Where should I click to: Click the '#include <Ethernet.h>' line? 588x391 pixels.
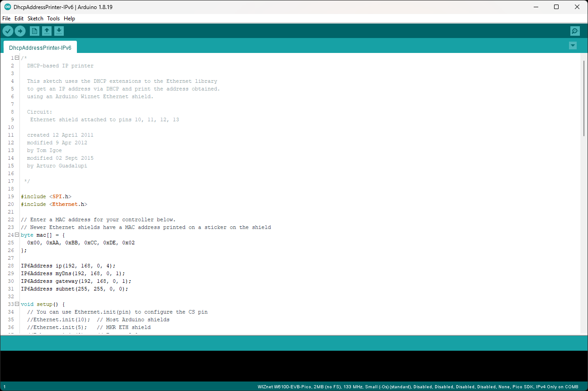click(x=54, y=204)
